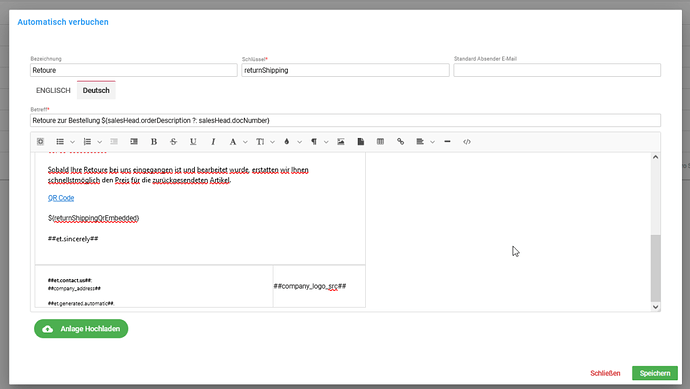690x389 pixels.
Task: Open font size dropdown arrow
Action: pyautogui.click(x=272, y=142)
